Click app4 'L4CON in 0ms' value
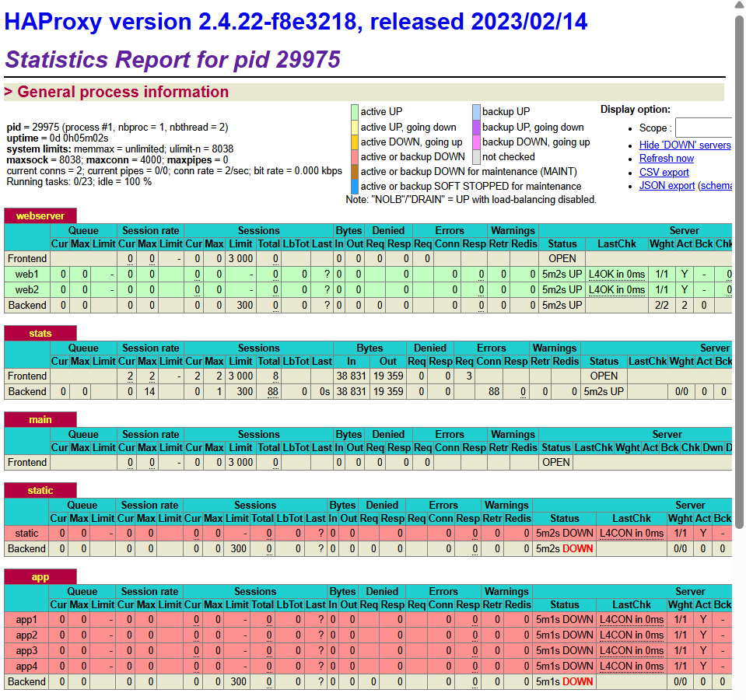The width and height of the screenshot is (746, 700). [632, 667]
